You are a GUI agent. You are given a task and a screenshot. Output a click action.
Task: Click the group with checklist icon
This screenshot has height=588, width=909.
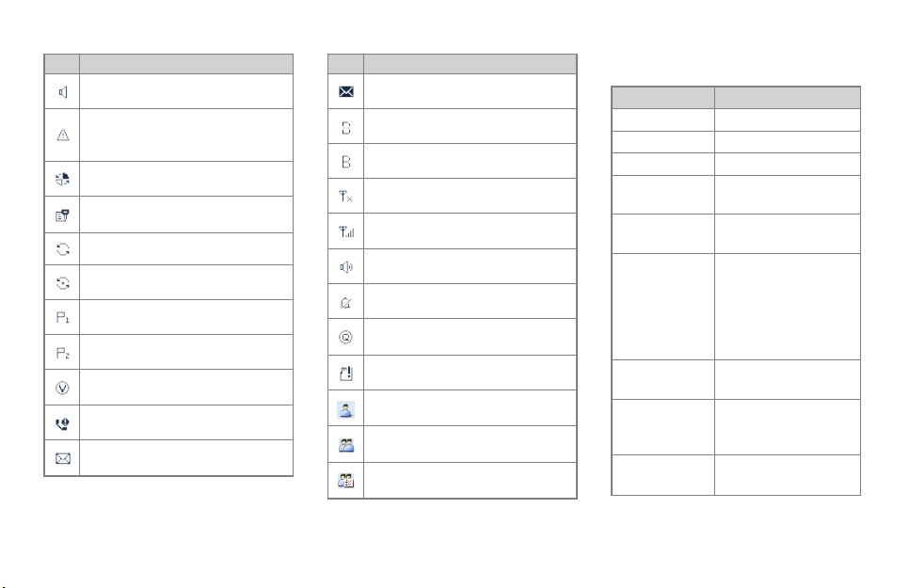tap(346, 481)
